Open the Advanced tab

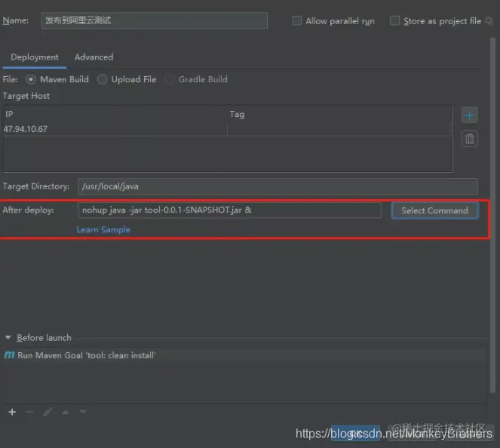pos(94,57)
